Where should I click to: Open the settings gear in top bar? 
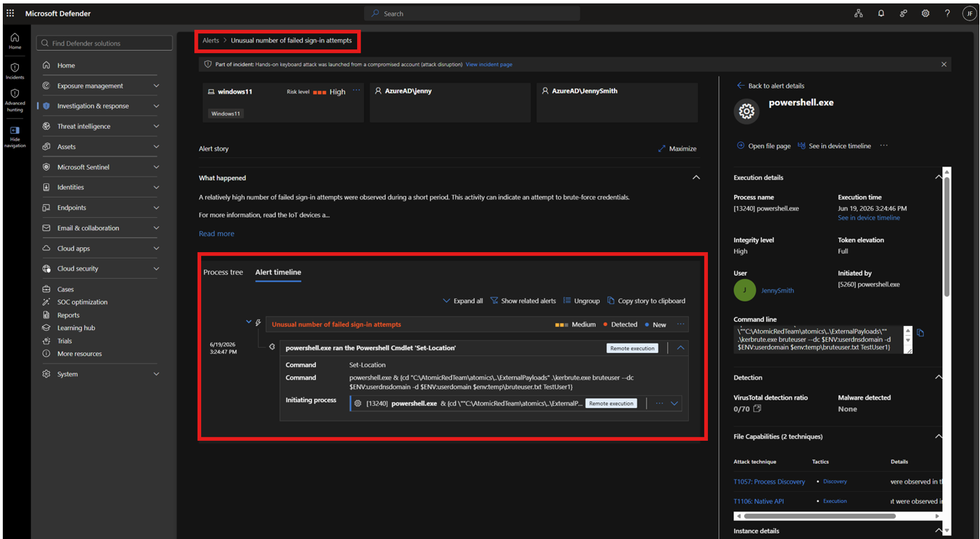[926, 13]
